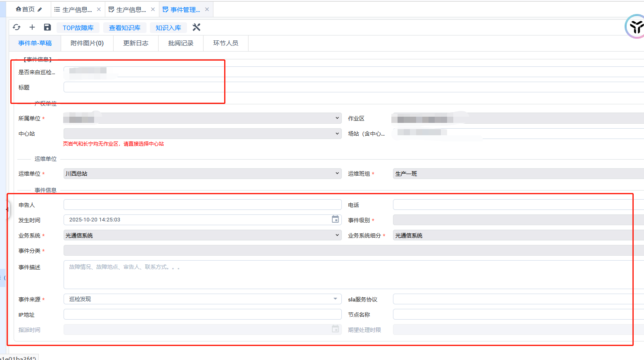This screenshot has height=360, width=644.
Task: Open calendar picker for 发生时间
Action: coord(335,219)
